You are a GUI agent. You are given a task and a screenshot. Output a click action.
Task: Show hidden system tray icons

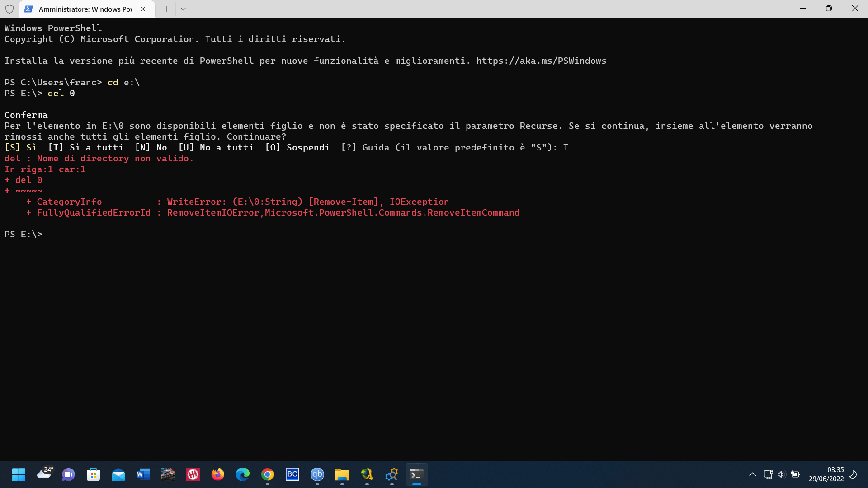point(752,474)
